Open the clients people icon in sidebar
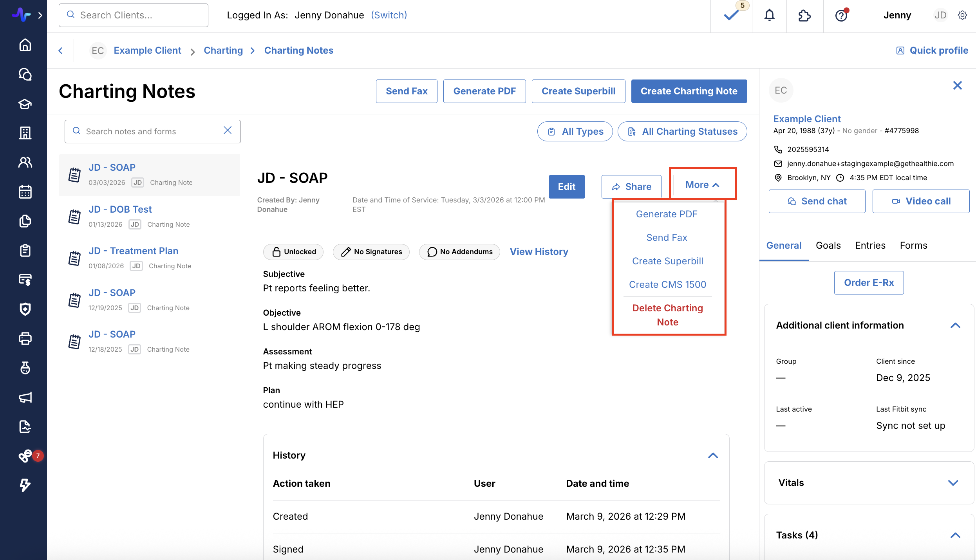The height and width of the screenshot is (560, 976). pos(25,162)
